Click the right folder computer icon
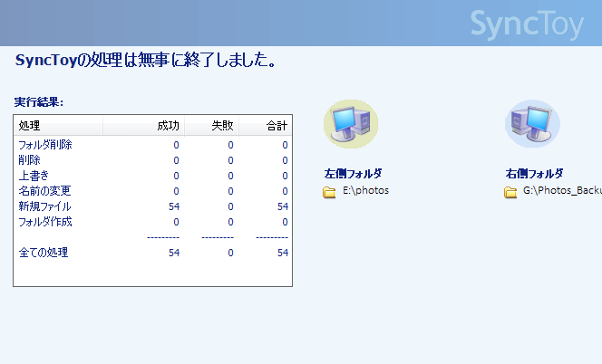Screen dimensions: 602x364 (532, 124)
